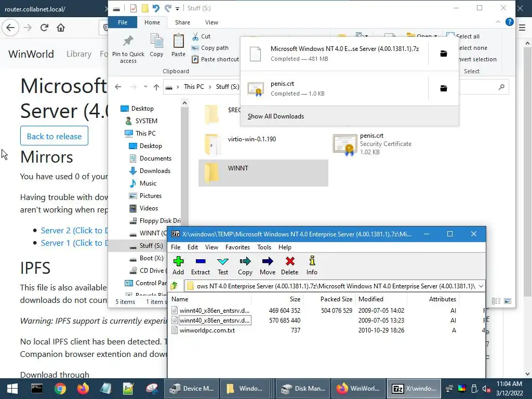Image resolution: width=532 pixels, height=399 pixels.
Task: Open the virtio-win-0.1.190 folder
Action: [242, 144]
